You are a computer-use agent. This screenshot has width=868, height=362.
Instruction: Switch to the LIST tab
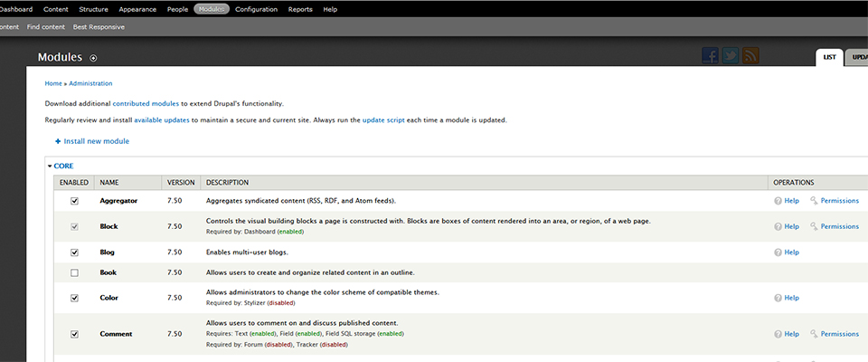tap(828, 57)
